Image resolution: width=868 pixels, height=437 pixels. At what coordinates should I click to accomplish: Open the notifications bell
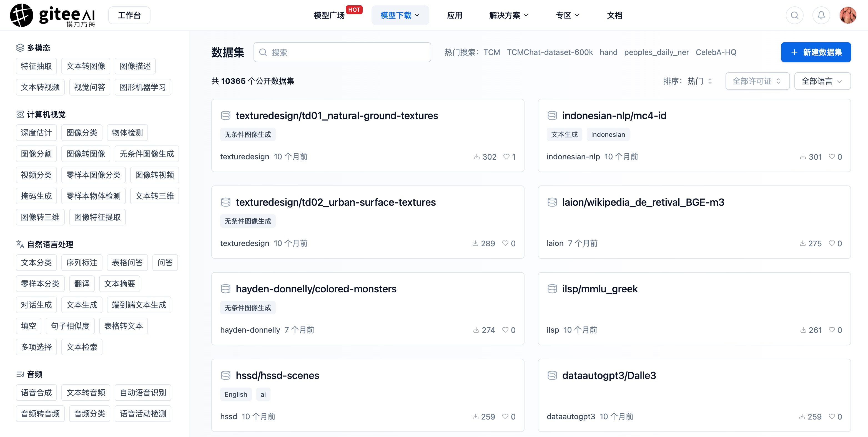click(821, 15)
